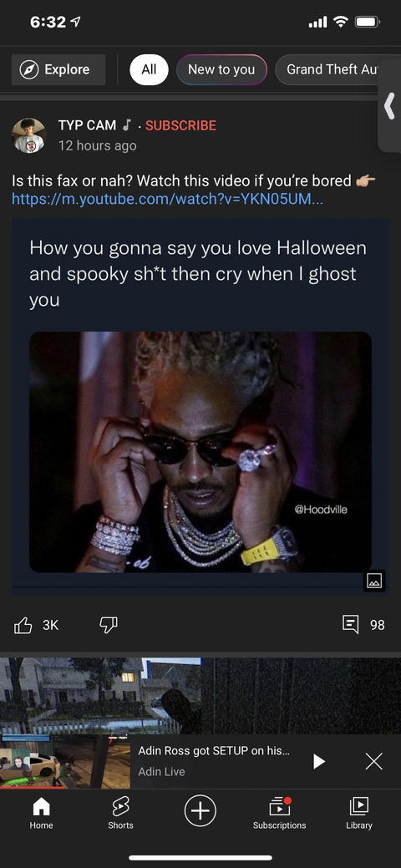
Task: Open the Explore compass button
Action: click(58, 69)
